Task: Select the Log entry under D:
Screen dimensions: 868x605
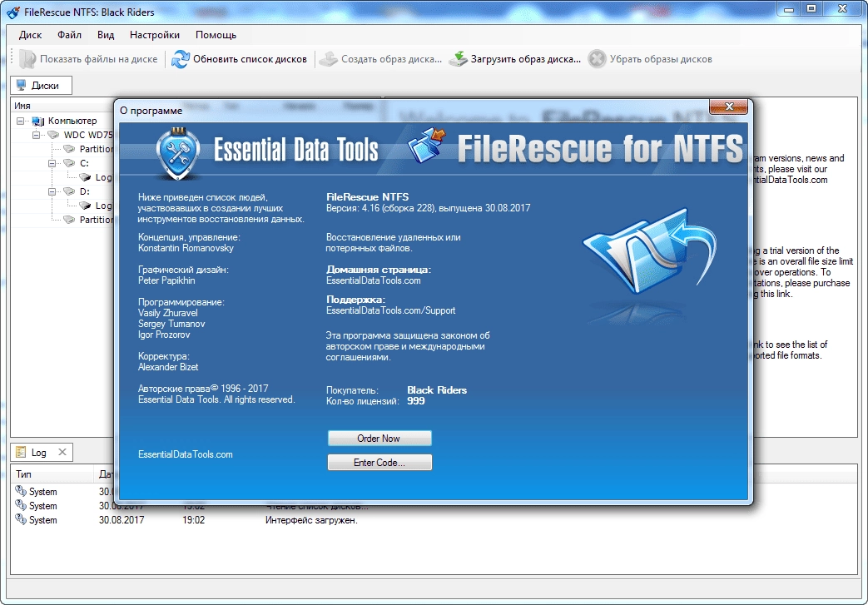Action: pyautogui.click(x=103, y=206)
